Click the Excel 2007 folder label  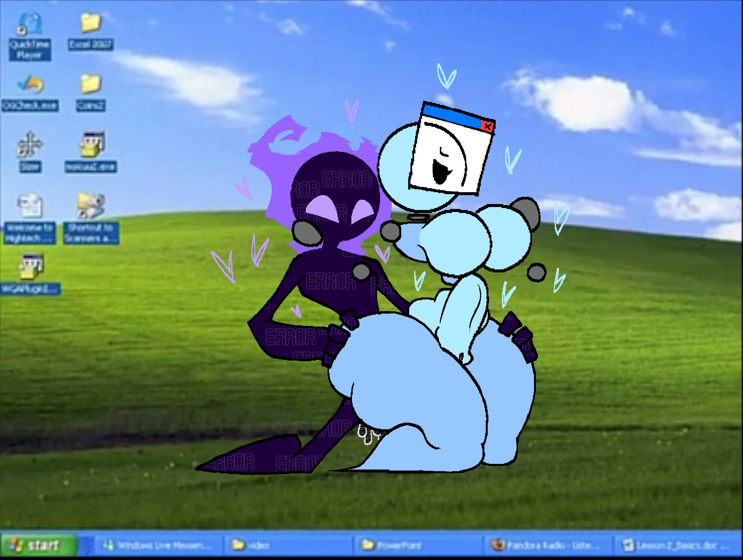pyautogui.click(x=90, y=44)
